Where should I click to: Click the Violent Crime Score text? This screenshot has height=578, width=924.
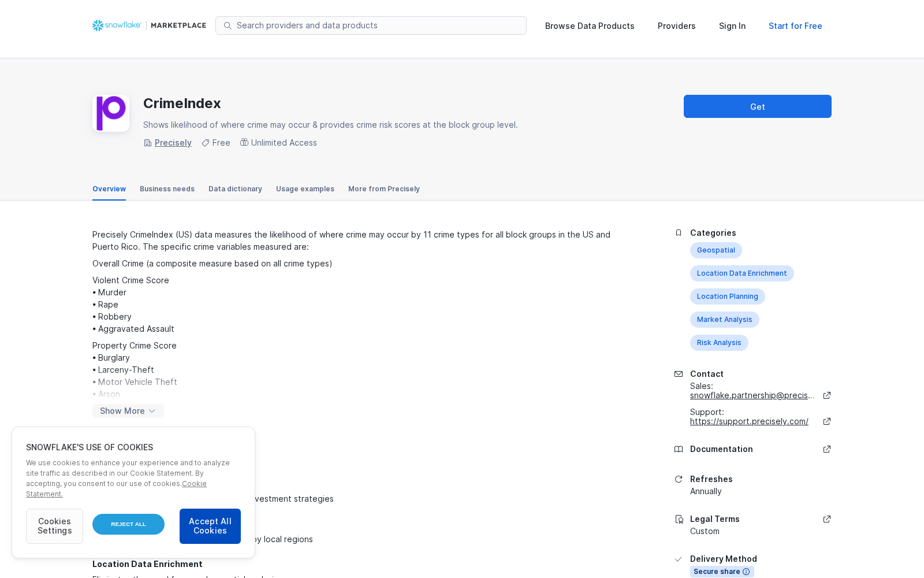[x=131, y=280]
